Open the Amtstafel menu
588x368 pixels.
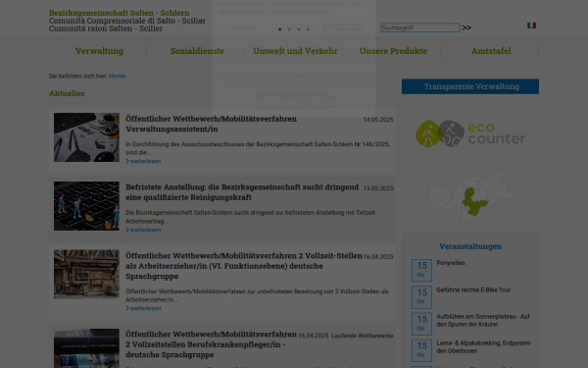pyautogui.click(x=491, y=51)
